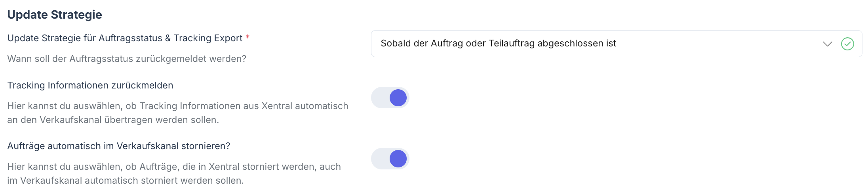This screenshot has width=868, height=194.
Task: Click the tracking description starting 'Hier kannst du auswählen, ob Tracking'
Action: (x=178, y=106)
